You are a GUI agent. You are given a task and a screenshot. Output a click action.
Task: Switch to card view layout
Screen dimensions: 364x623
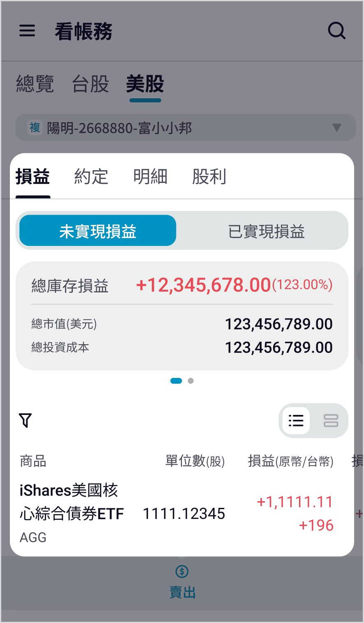tap(331, 420)
